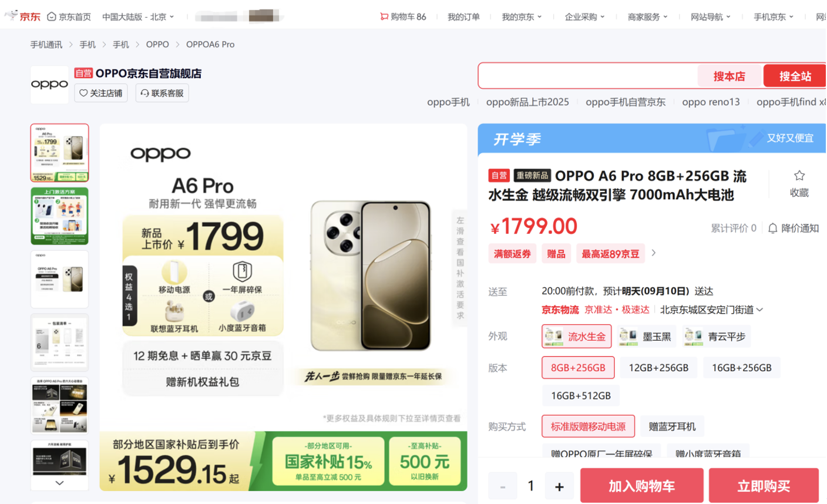Click the 立即购买 button
This screenshot has width=827, height=504.
[764, 486]
